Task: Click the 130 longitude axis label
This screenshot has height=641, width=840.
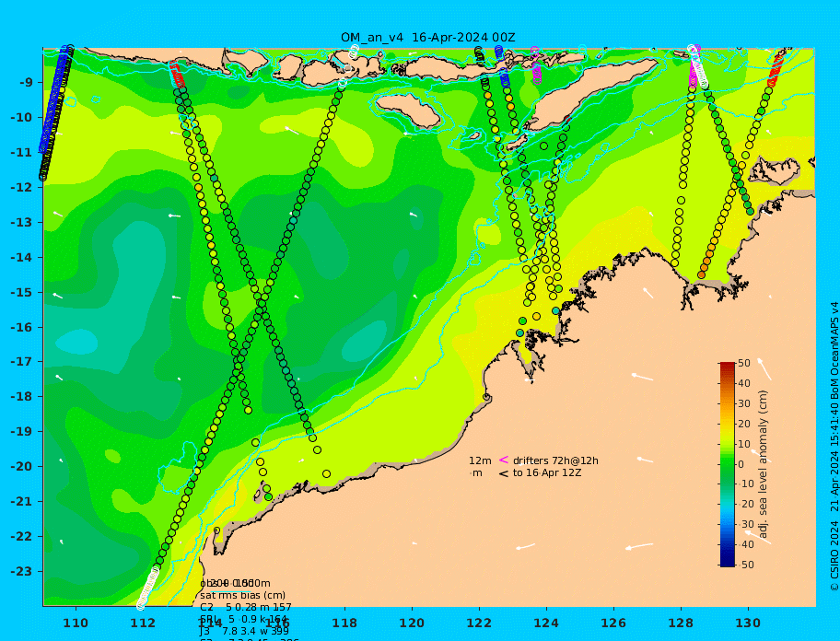Action: pyautogui.click(x=748, y=623)
